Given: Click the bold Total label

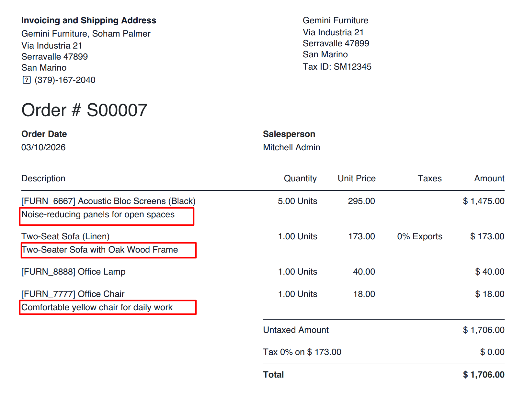Looking at the screenshot, I should pyautogui.click(x=273, y=375).
